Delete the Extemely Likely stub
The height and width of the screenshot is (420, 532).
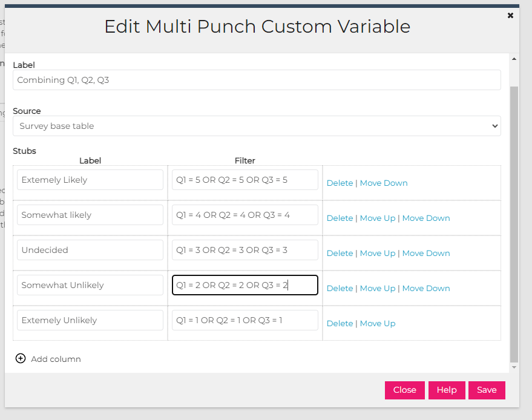pos(340,183)
